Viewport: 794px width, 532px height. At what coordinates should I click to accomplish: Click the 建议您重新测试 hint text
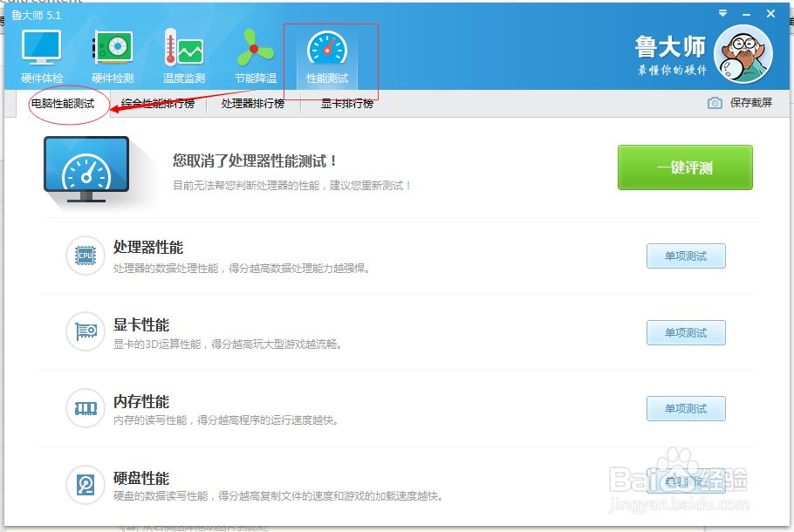371,186
